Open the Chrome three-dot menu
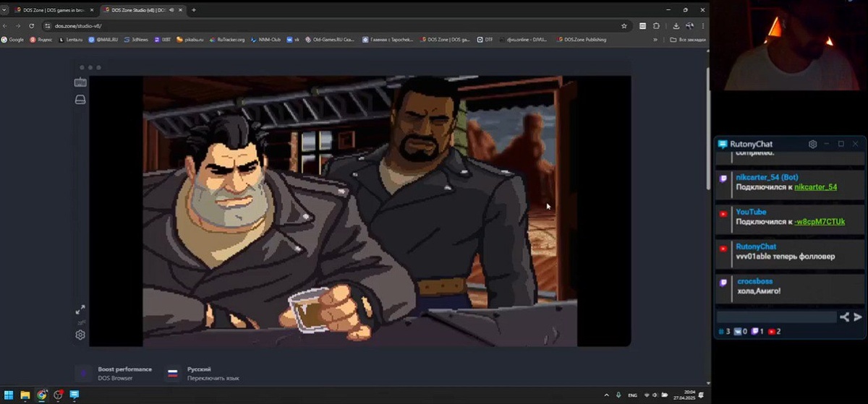Screen dimensions: 868x404 pyautogui.click(x=703, y=25)
